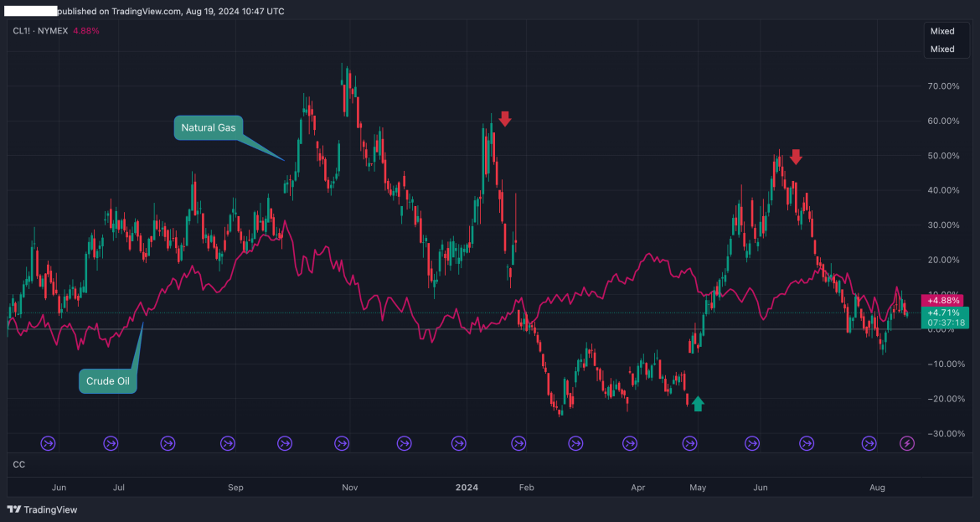Click the pink upcoming-earnings lightning icon
The width and height of the screenshot is (980, 522).
907,443
